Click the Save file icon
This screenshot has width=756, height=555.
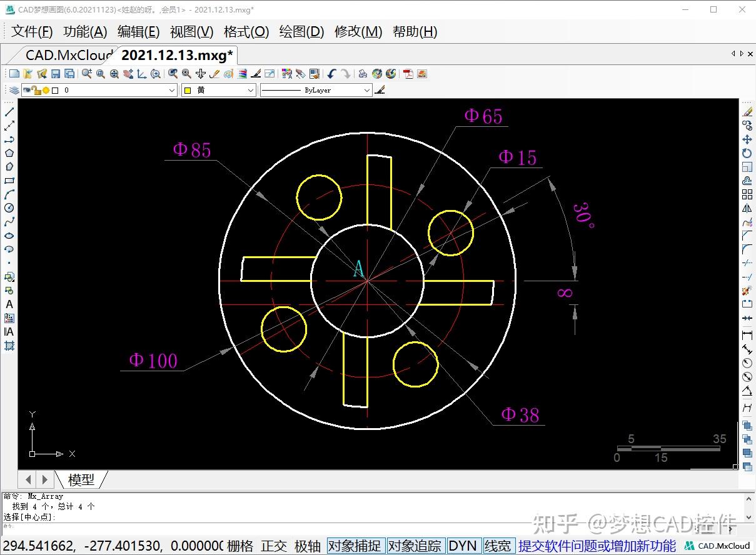pyautogui.click(x=56, y=74)
